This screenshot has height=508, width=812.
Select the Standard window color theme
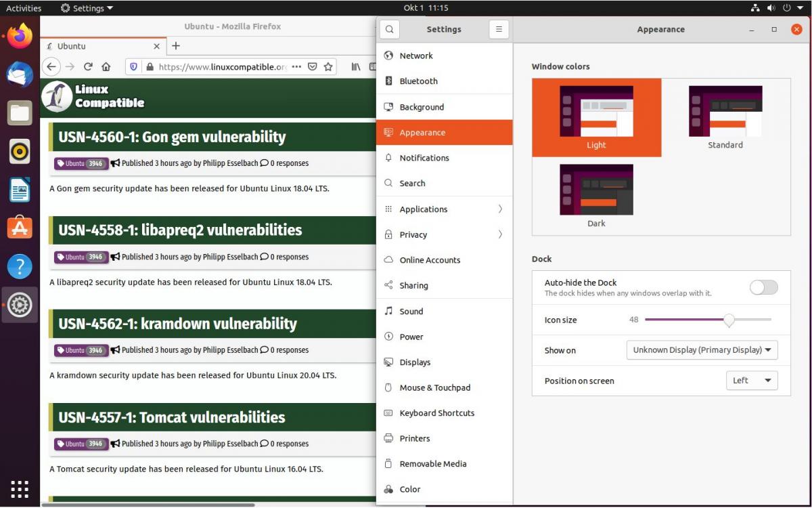(725, 117)
